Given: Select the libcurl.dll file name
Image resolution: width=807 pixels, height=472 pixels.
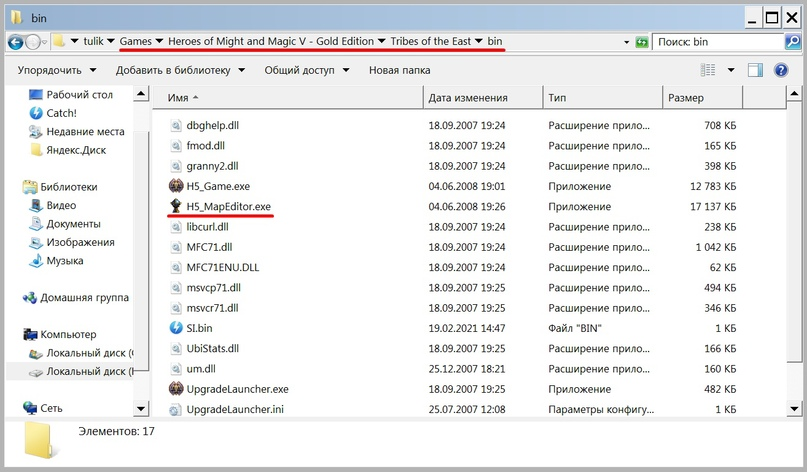Looking at the screenshot, I should 207,226.
